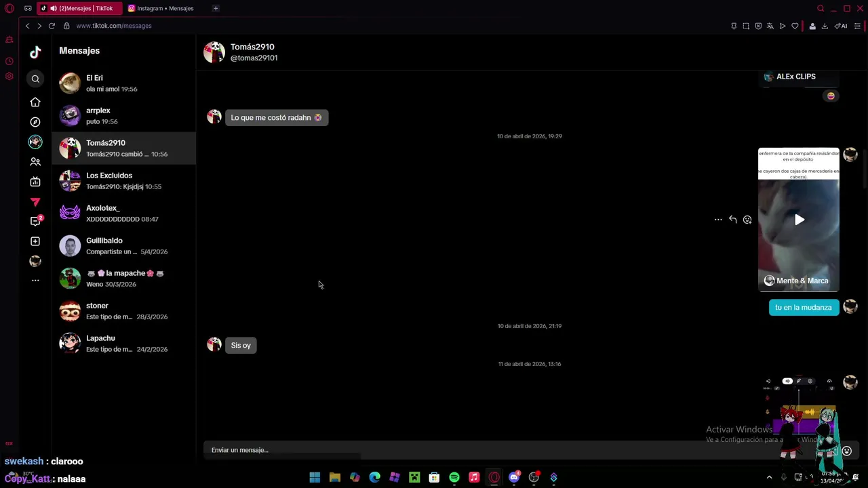Open chat with stoner

[x=124, y=311]
